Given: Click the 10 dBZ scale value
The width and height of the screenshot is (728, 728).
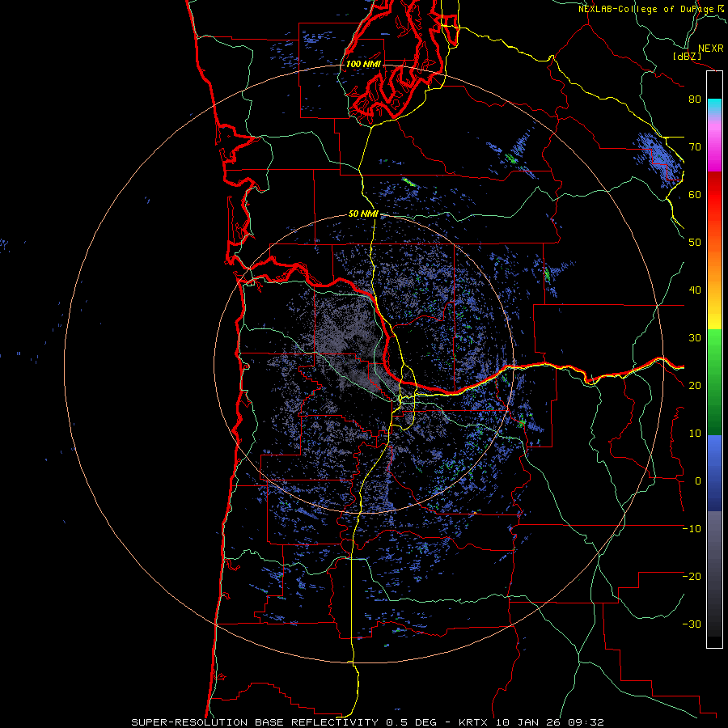Looking at the screenshot, I should (695, 434).
